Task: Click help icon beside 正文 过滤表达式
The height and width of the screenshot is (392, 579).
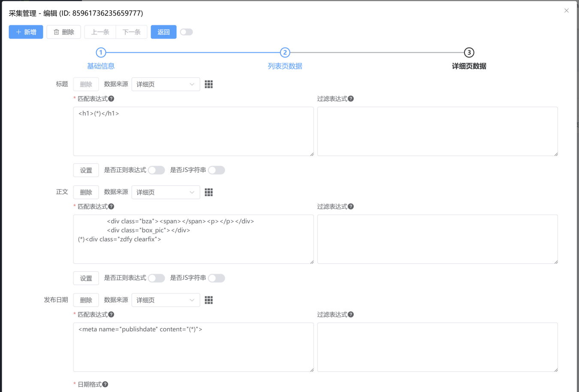Action: pos(351,207)
